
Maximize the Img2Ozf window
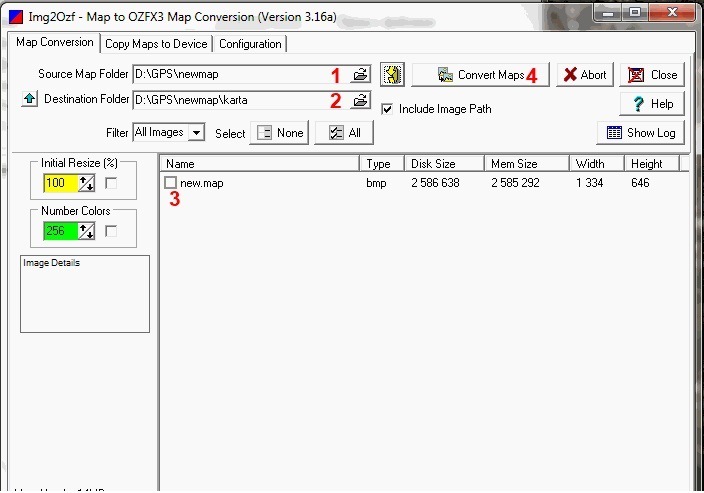(634, 13)
